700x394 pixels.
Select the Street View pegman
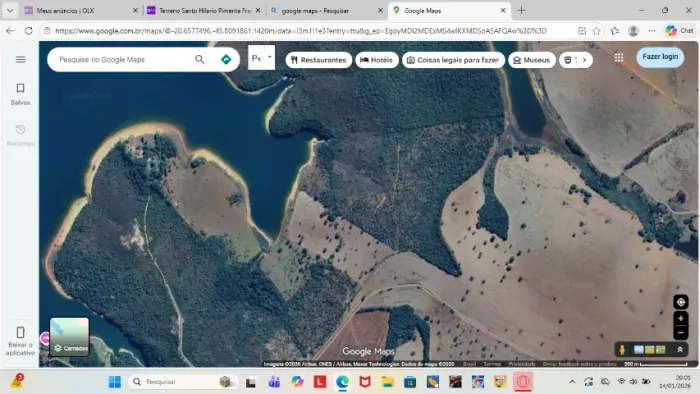pyautogui.click(x=622, y=350)
